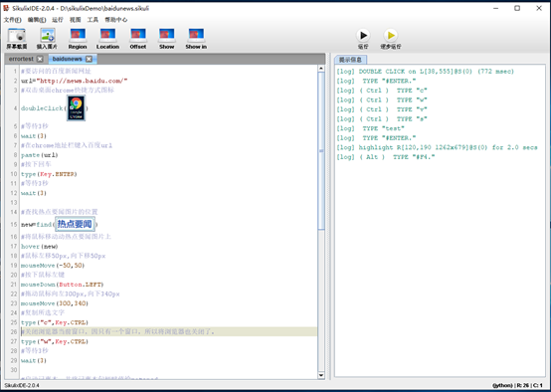The height and width of the screenshot is (392, 551).
Task: Click the type(Key.ENTER) code line
Action: [49, 174]
